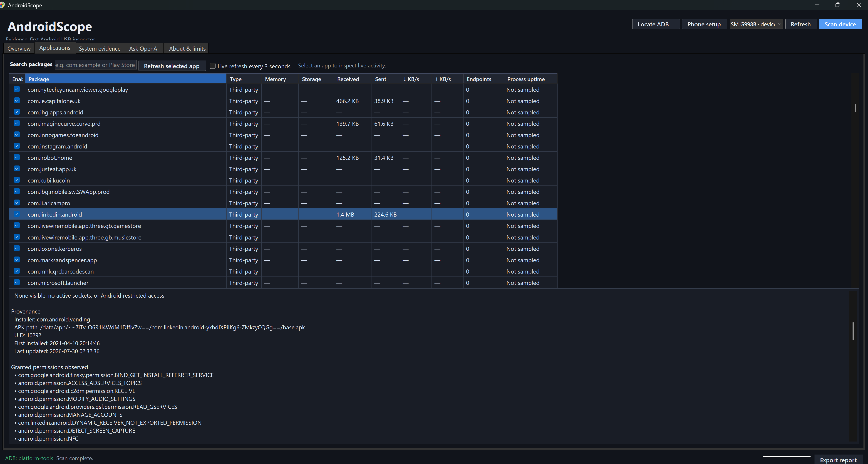Viewport: 868px width, 464px height.
Task: Open Phone setup
Action: click(704, 24)
